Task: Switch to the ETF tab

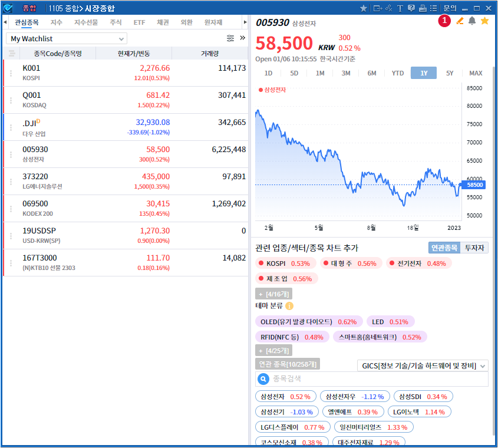Action: [x=139, y=22]
